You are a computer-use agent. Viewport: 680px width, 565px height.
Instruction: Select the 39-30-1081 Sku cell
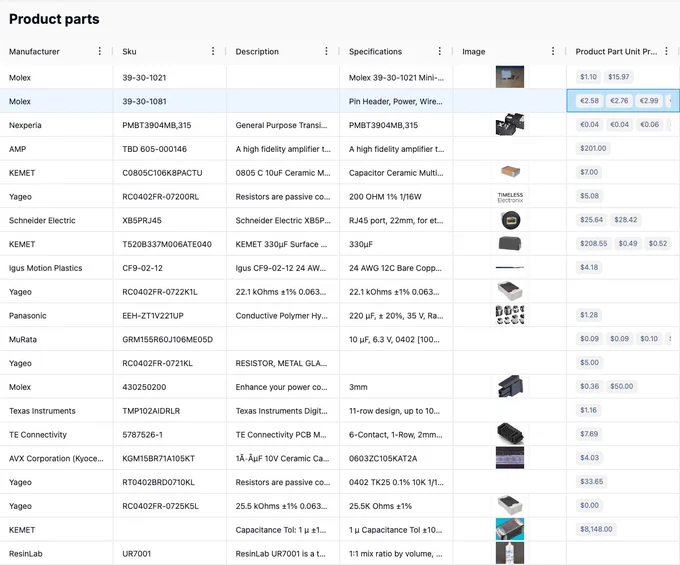point(170,101)
